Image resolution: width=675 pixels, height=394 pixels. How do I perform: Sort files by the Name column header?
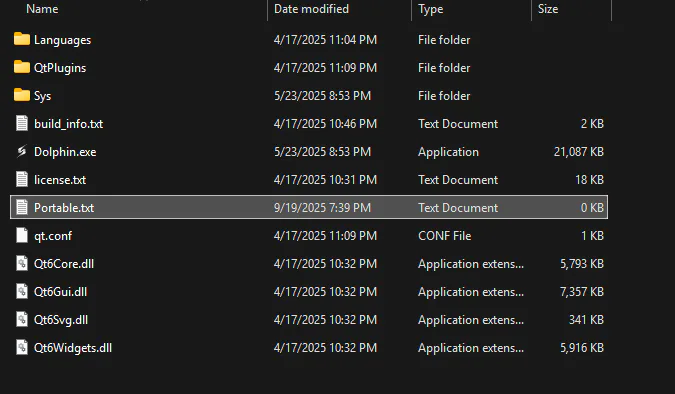pos(42,9)
